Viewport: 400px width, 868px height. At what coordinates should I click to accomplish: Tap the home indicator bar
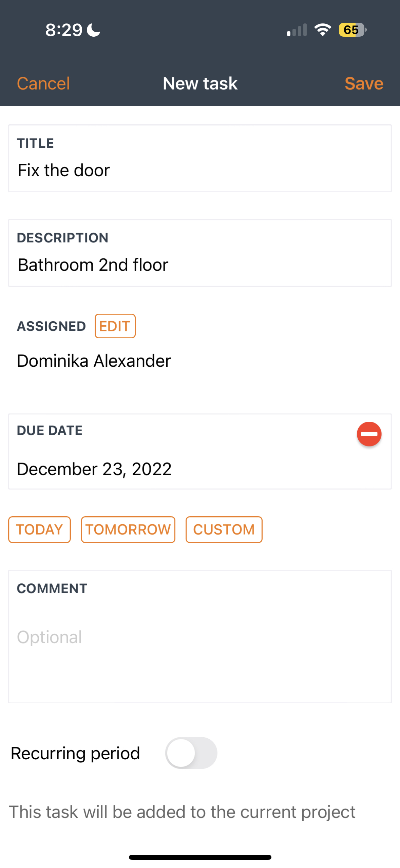(x=200, y=857)
